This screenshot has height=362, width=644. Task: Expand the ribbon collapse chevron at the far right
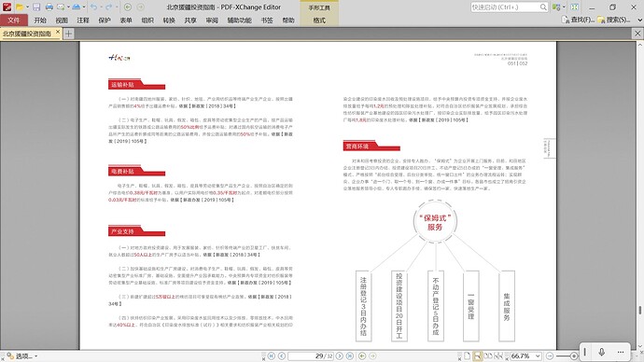(x=639, y=20)
